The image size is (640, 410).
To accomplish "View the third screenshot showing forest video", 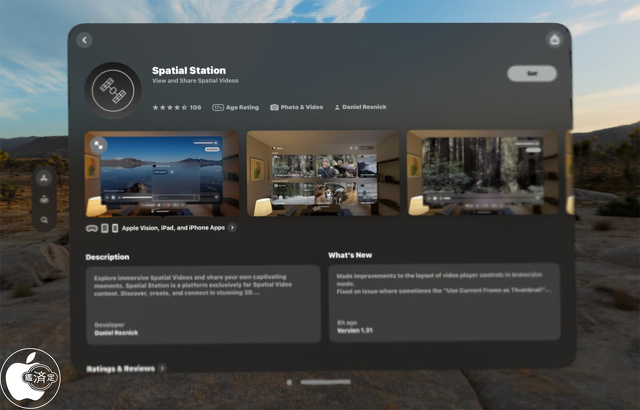I will (484, 173).
